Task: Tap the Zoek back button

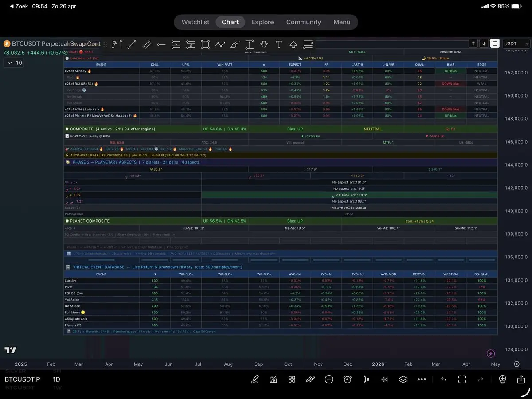Action: point(17,6)
